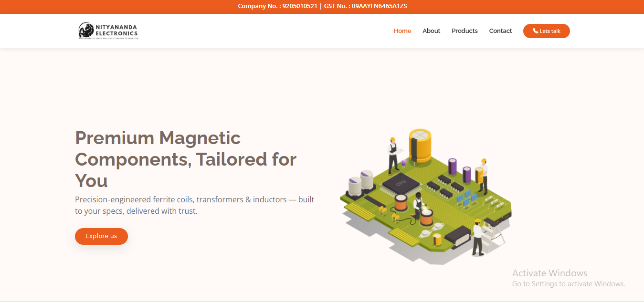
Task: Navigate to the Contact page
Action: pos(500,31)
